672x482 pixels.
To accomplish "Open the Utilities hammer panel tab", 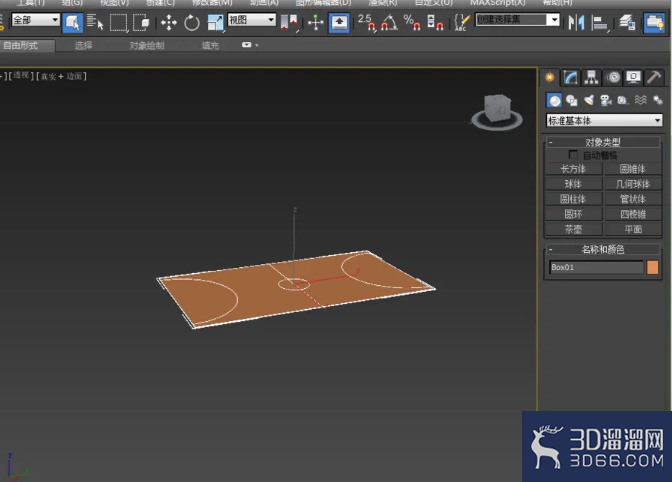I will tap(654, 78).
